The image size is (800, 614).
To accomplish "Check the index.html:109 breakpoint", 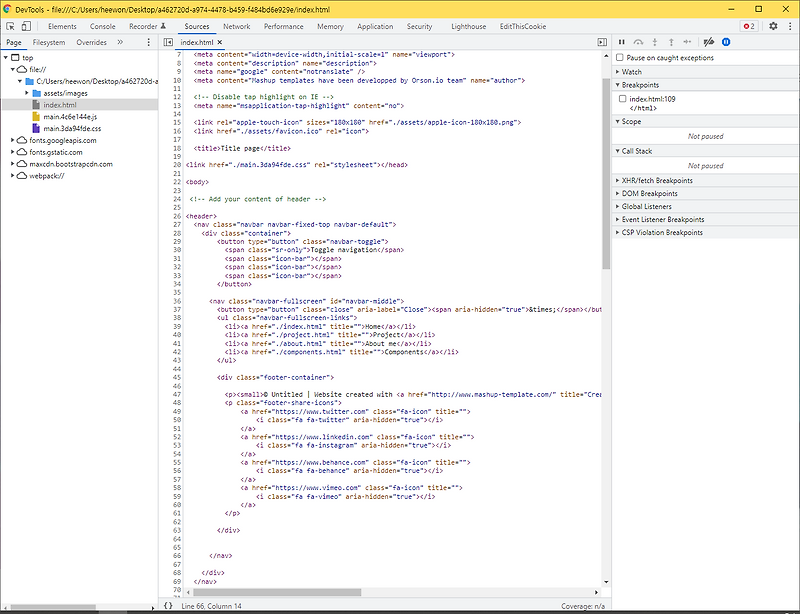I will 622,98.
